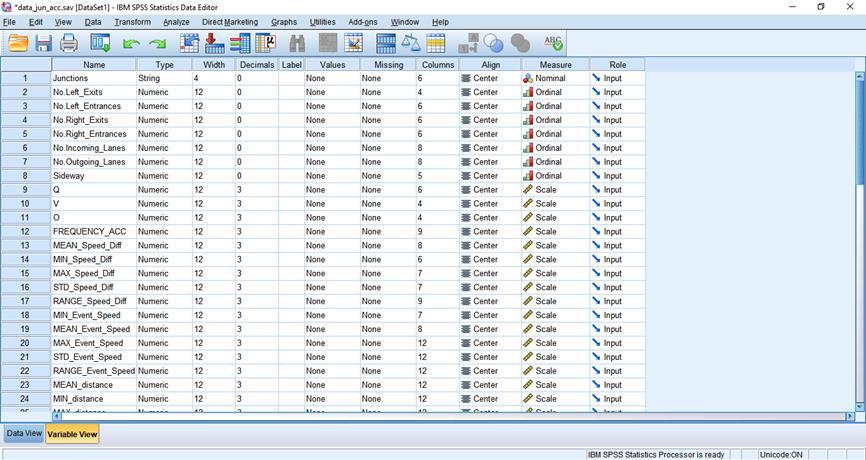Image resolution: width=866 pixels, height=460 pixels.
Task: Open the Transform menu
Action: click(133, 22)
